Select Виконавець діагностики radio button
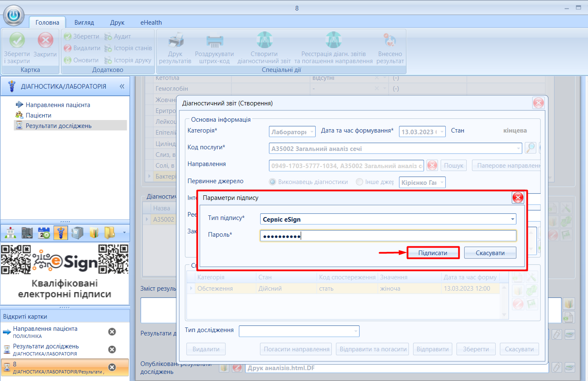 point(273,182)
